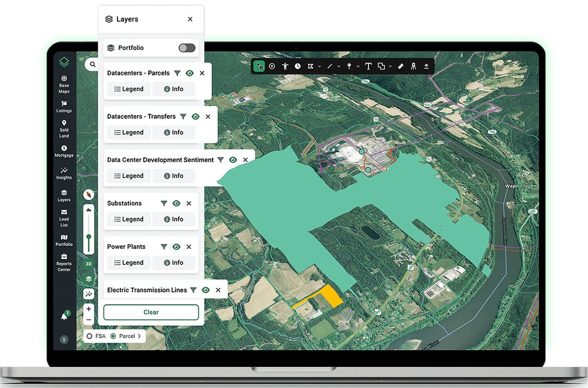Hide the Datacenters - Transfers layer
This screenshot has width=588, height=388.
click(x=195, y=116)
